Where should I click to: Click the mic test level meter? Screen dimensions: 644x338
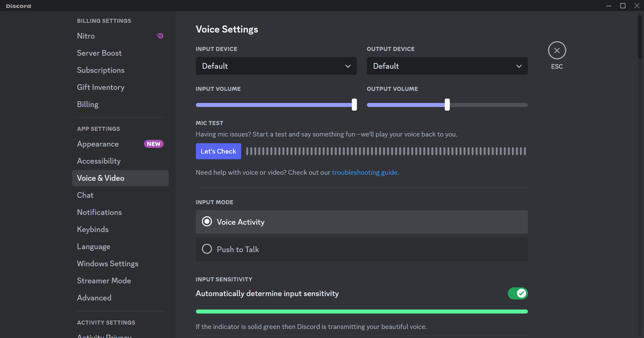click(386, 151)
